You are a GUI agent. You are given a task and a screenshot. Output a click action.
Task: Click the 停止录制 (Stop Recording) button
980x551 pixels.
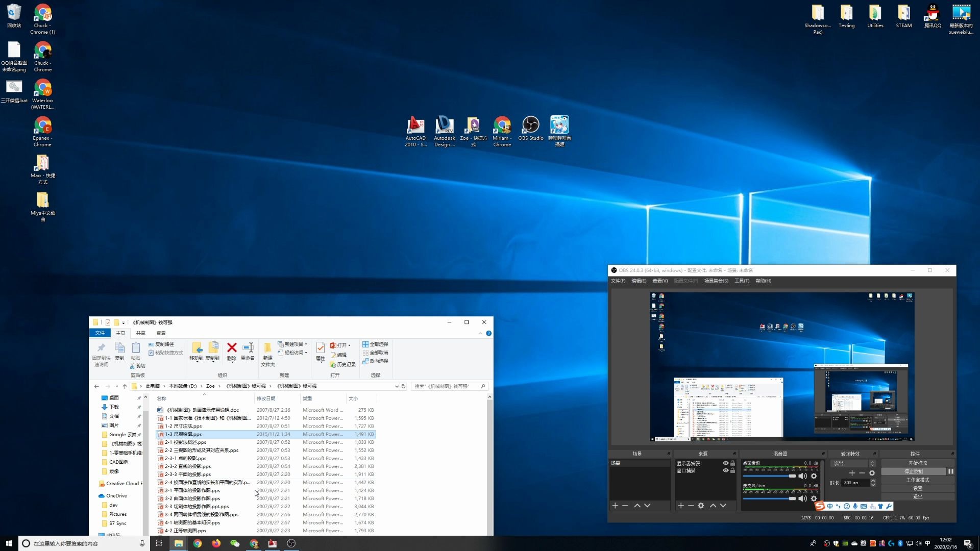913,471
